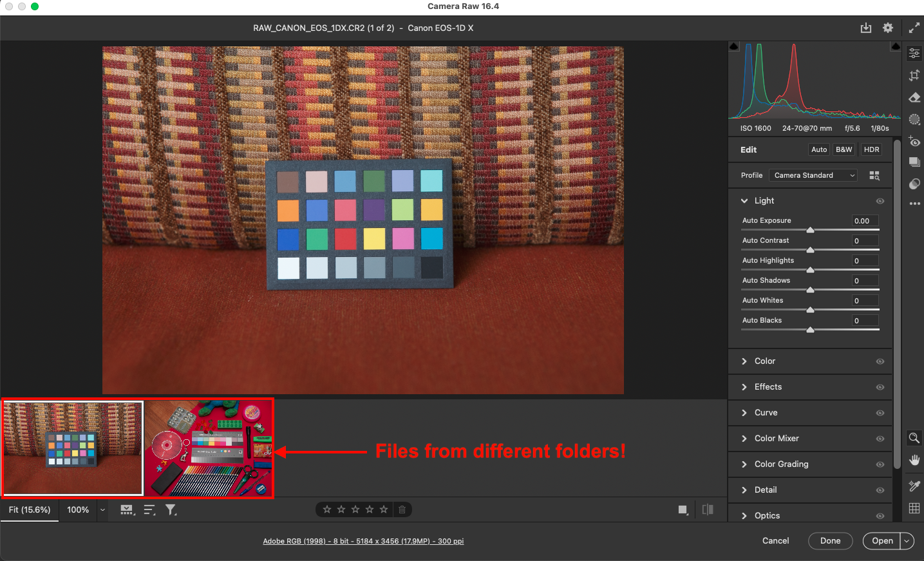
Task: Open the Profile dropdown
Action: click(813, 175)
